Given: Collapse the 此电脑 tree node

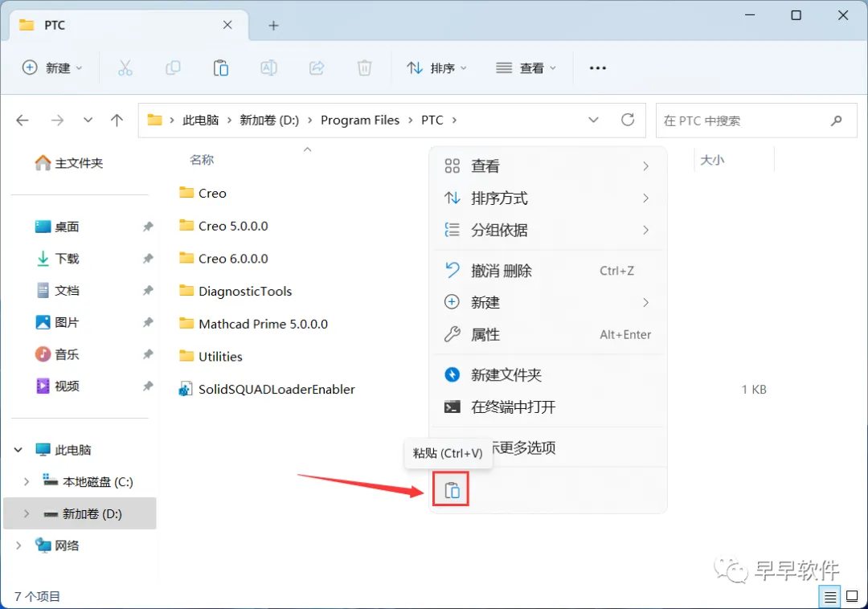Looking at the screenshot, I should click(18, 450).
